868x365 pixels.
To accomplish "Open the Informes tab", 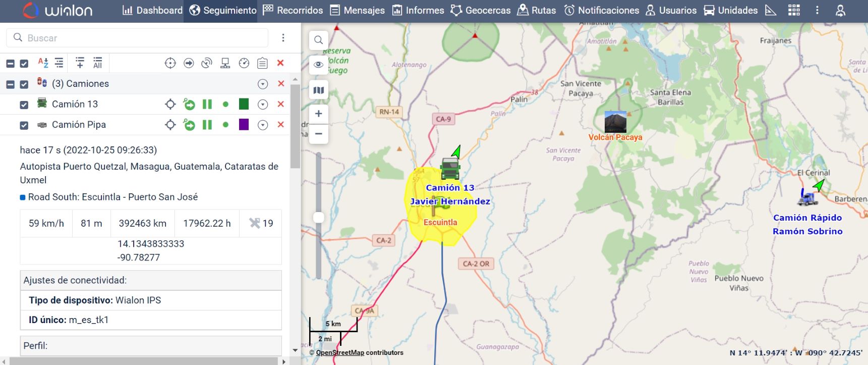I will [x=418, y=11].
